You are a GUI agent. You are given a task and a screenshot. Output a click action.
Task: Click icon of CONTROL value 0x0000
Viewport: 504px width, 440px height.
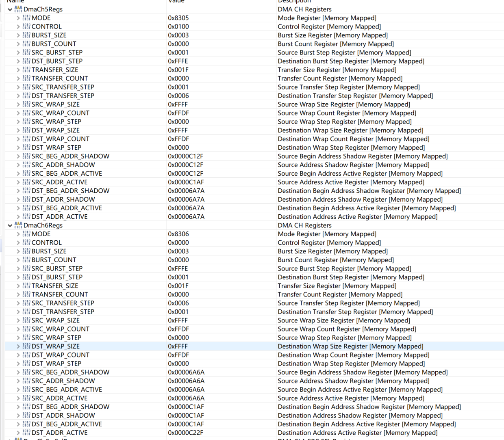[x=26, y=243]
